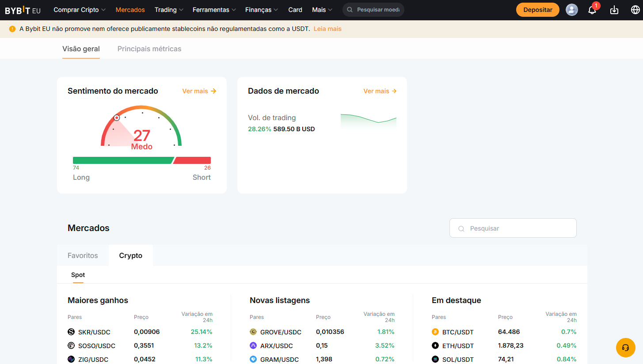The height and width of the screenshot is (364, 643).
Task: Open the notifications bell
Action: coord(592,10)
